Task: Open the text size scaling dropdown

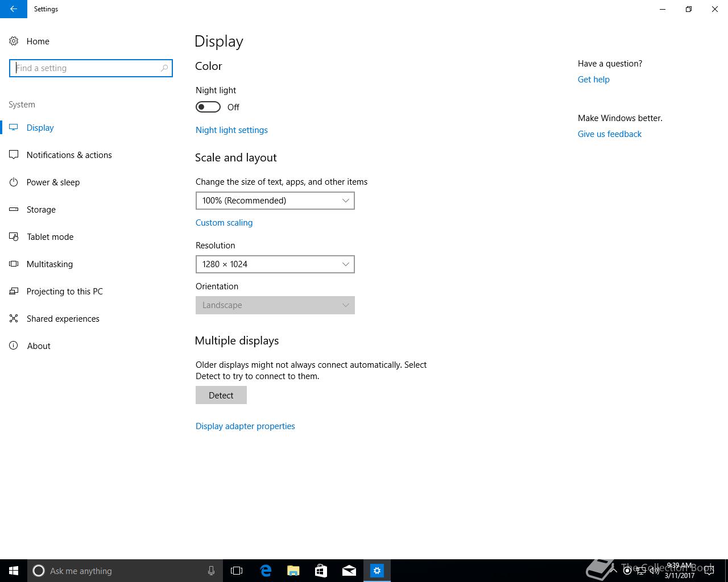Action: [275, 201]
